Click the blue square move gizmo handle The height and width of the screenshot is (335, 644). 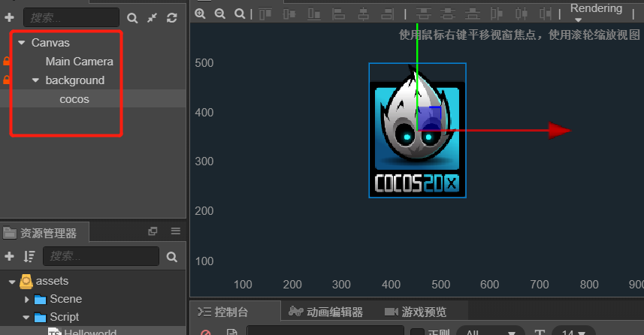(x=429, y=119)
